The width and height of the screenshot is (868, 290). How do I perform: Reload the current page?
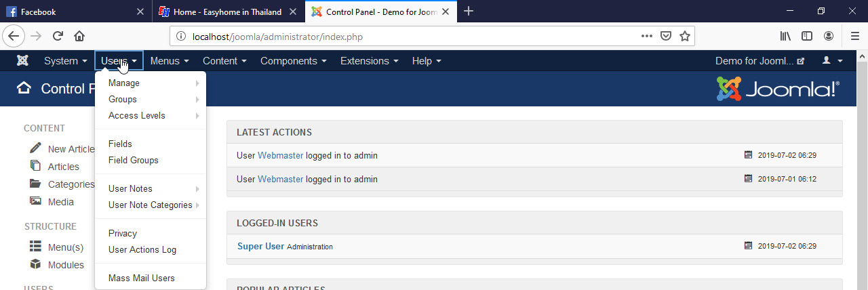coord(58,36)
